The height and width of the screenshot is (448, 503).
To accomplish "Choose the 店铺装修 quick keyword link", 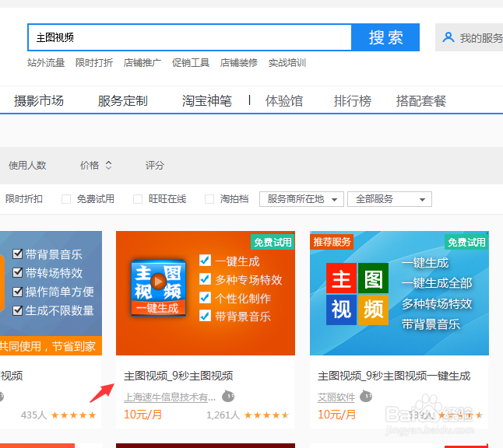I will coord(239,63).
